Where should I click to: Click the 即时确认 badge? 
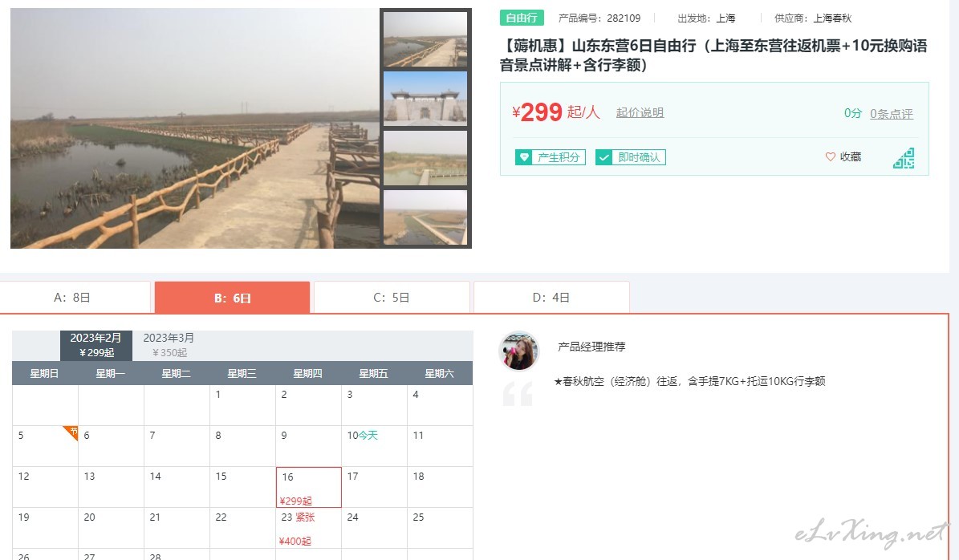click(x=631, y=158)
